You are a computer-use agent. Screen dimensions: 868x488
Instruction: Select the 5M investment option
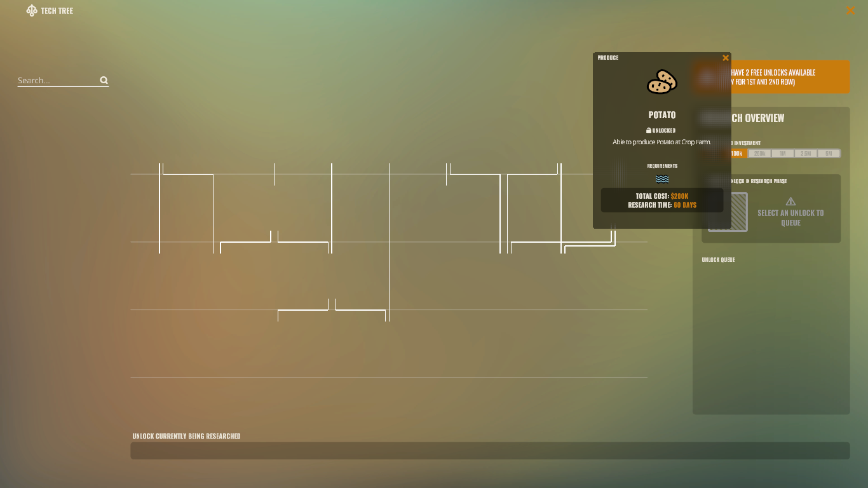[x=829, y=154]
